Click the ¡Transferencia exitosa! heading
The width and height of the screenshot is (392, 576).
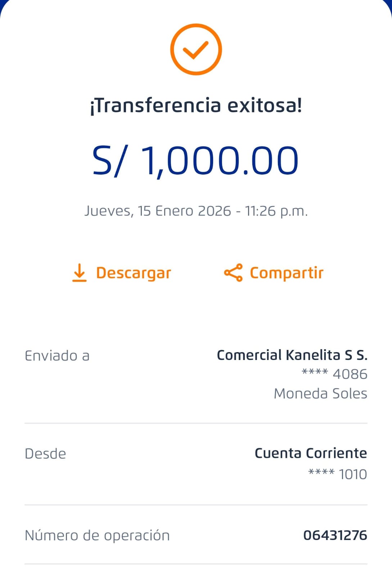[x=196, y=105]
